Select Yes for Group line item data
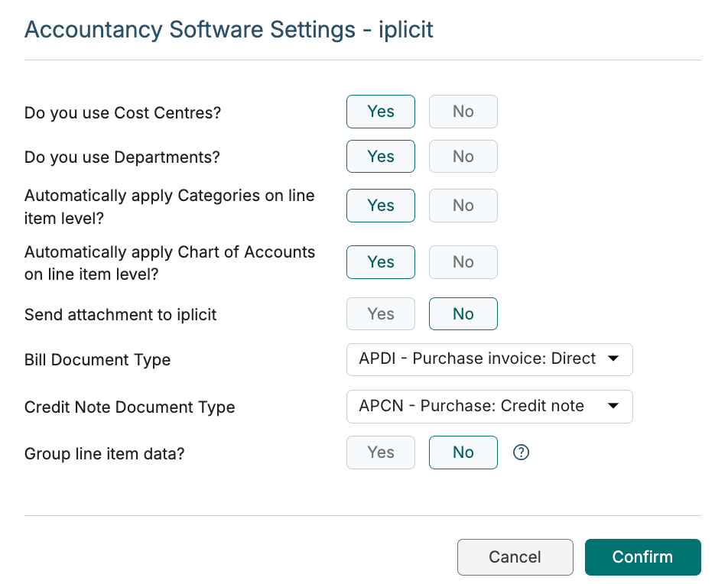 pyautogui.click(x=381, y=453)
